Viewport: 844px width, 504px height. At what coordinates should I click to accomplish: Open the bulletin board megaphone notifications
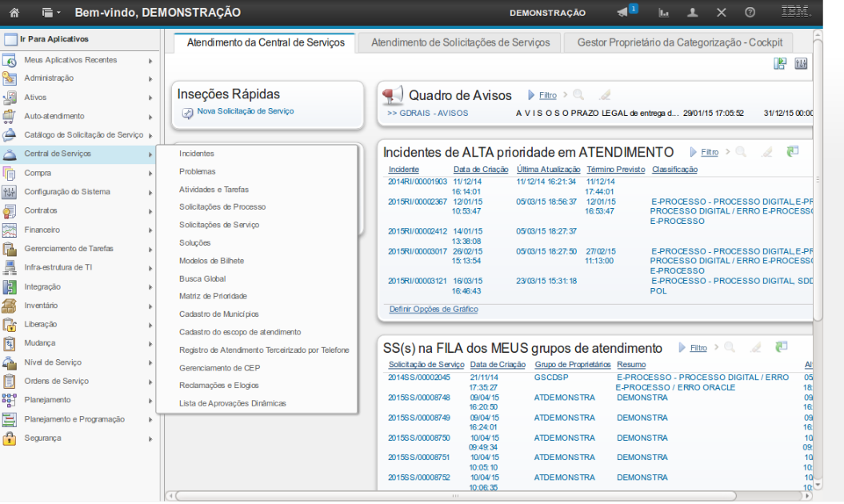[623, 13]
